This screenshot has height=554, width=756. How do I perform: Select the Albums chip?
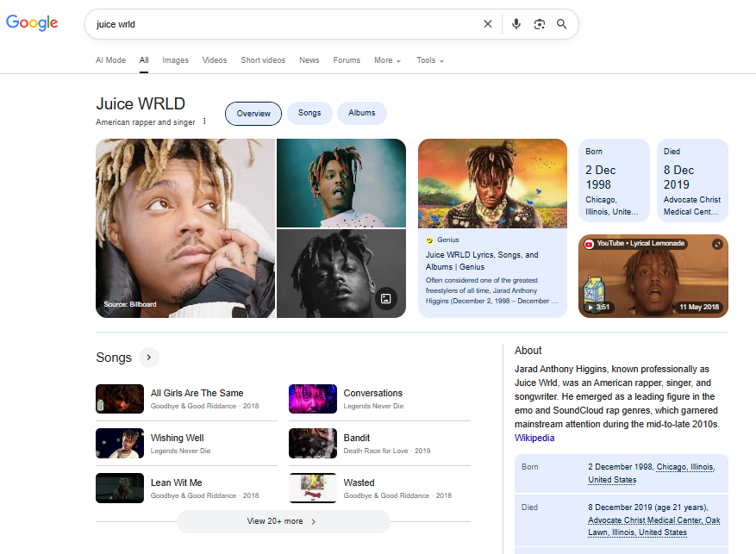pyautogui.click(x=361, y=113)
